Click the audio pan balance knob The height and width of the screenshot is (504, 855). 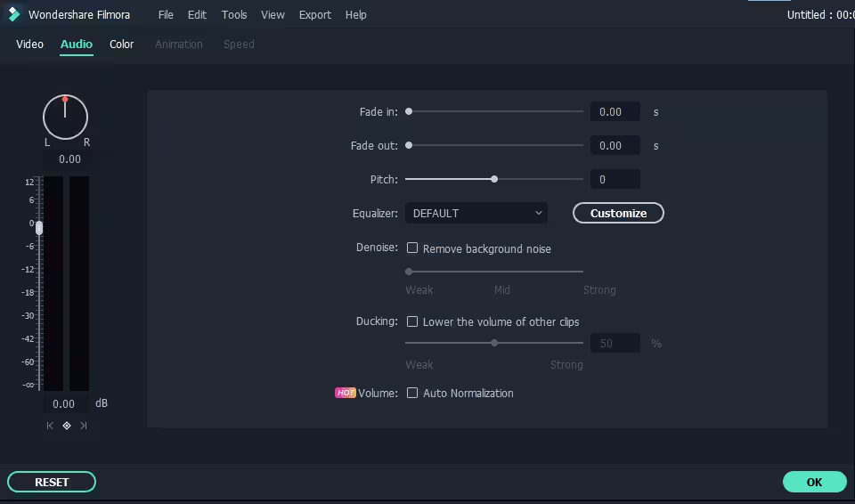[x=65, y=117]
